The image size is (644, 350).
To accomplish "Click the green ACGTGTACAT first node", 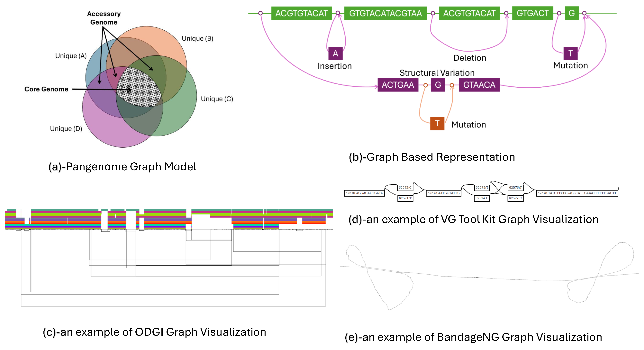I will tap(301, 13).
